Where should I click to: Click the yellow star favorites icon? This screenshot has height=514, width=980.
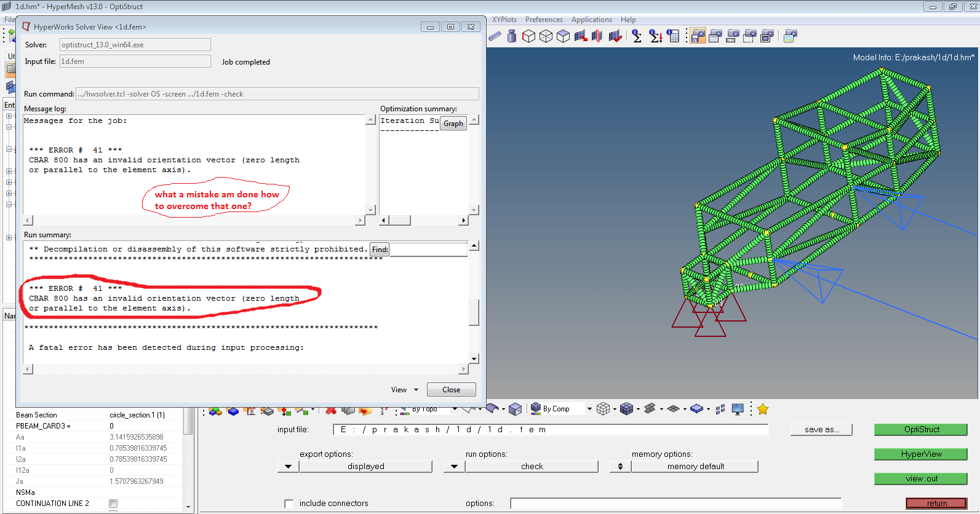coord(763,409)
